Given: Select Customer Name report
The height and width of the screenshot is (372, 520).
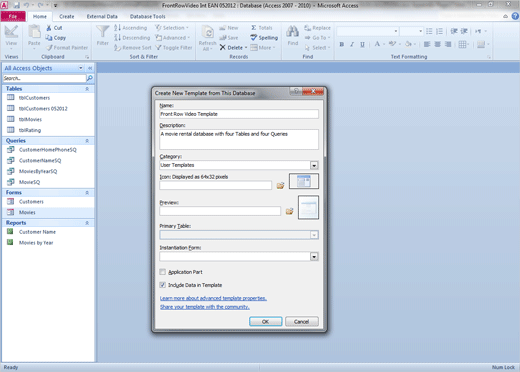Looking at the screenshot, I should coord(37,232).
